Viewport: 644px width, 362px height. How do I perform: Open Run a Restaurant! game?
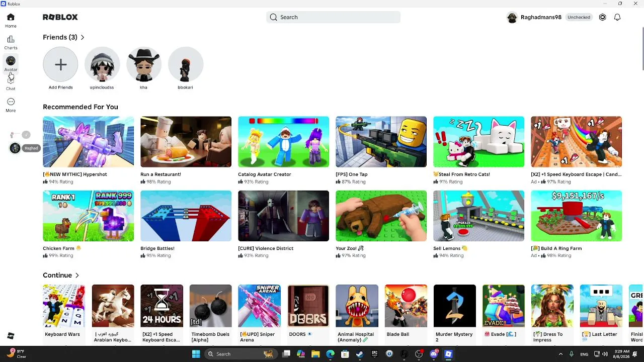(x=186, y=142)
